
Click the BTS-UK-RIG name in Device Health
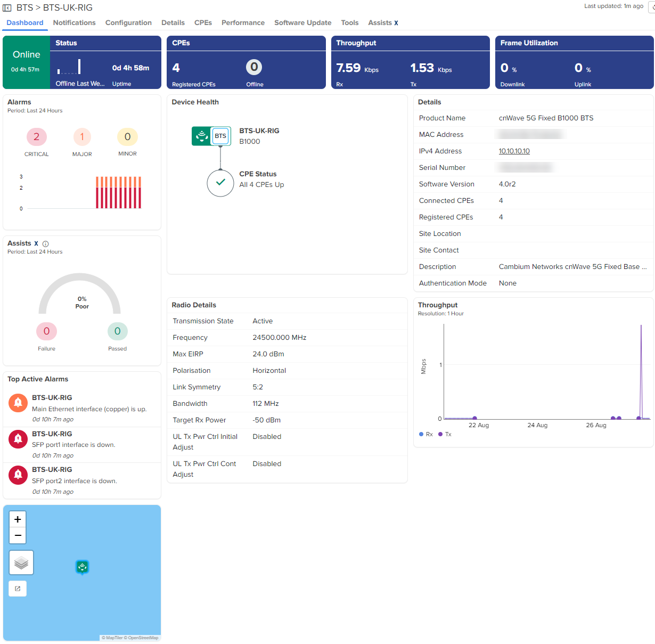click(259, 131)
